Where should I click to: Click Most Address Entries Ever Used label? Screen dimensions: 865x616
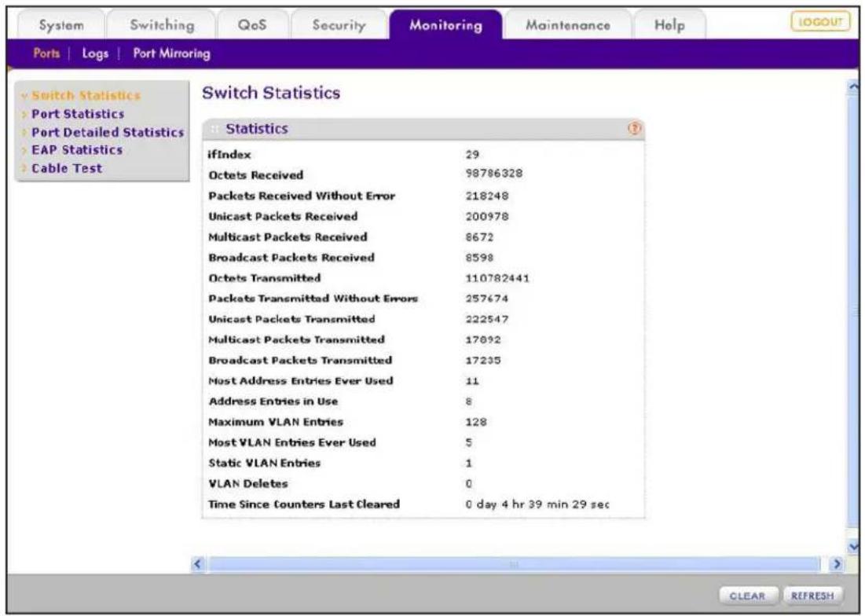[301, 380]
